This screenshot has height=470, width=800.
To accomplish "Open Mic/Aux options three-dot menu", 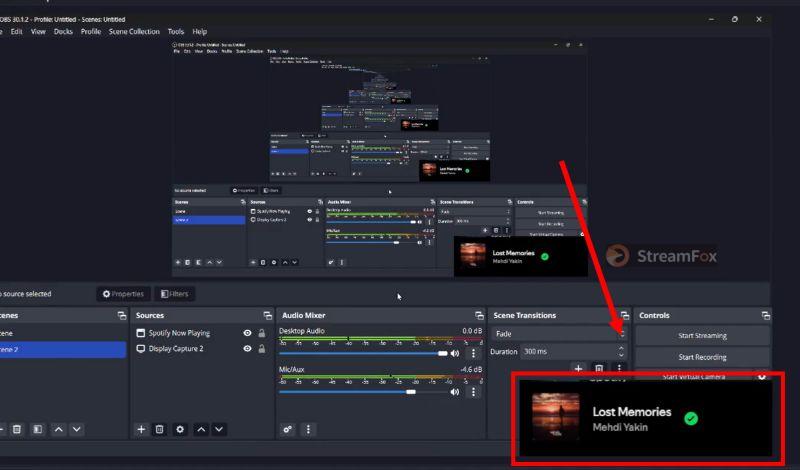I will click(x=473, y=392).
